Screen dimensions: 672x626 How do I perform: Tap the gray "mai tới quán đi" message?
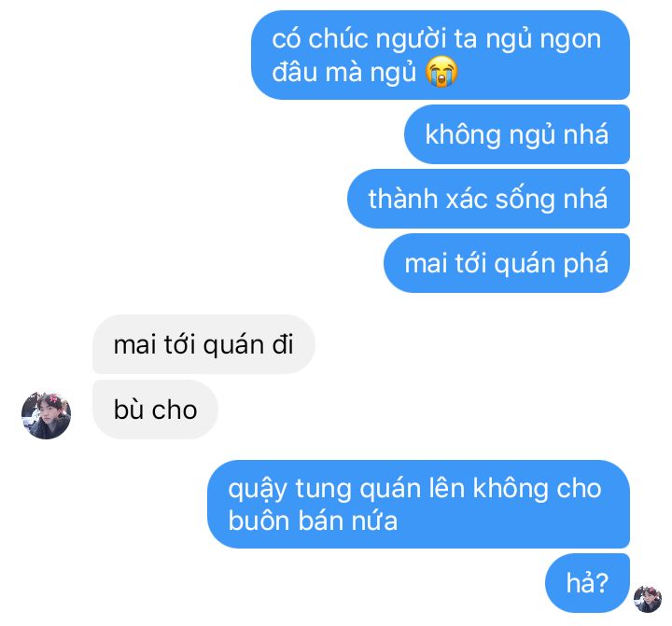[204, 344]
